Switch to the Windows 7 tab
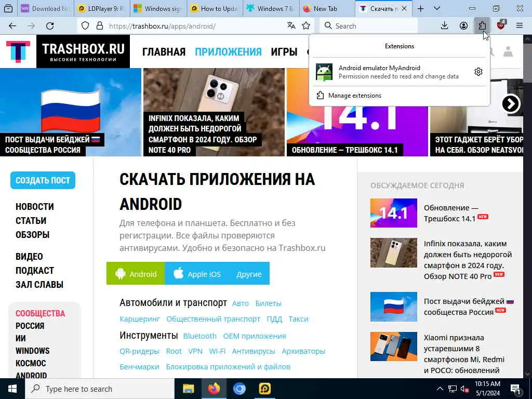 [x=271, y=8]
